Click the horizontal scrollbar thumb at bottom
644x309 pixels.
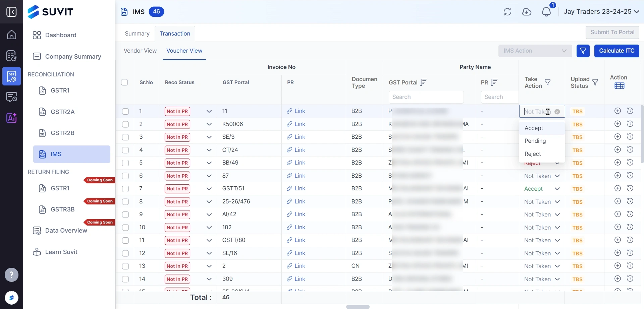coord(358,307)
